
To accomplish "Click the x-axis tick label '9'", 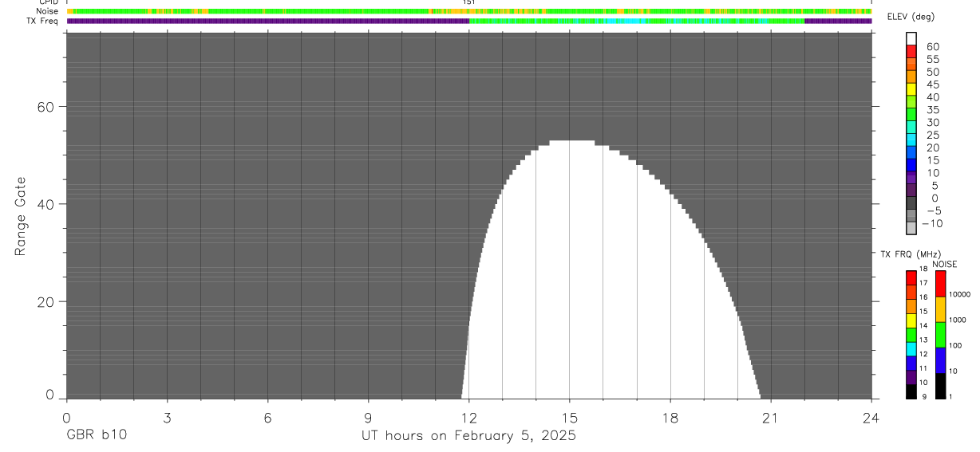I will click(368, 418).
